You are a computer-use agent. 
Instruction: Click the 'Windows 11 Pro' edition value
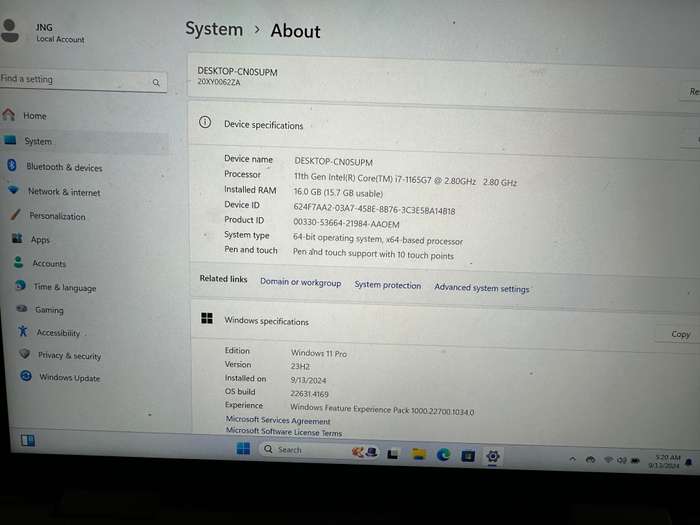pyautogui.click(x=319, y=353)
